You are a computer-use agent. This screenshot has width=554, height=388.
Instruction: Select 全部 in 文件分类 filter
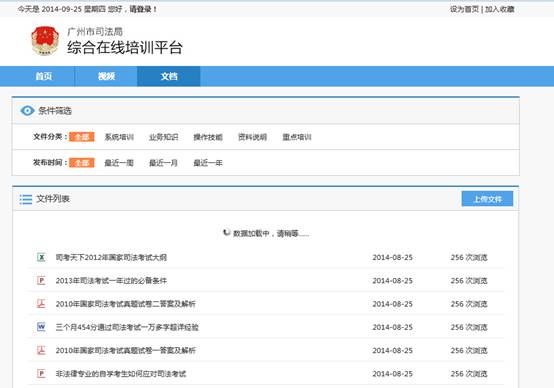point(82,137)
